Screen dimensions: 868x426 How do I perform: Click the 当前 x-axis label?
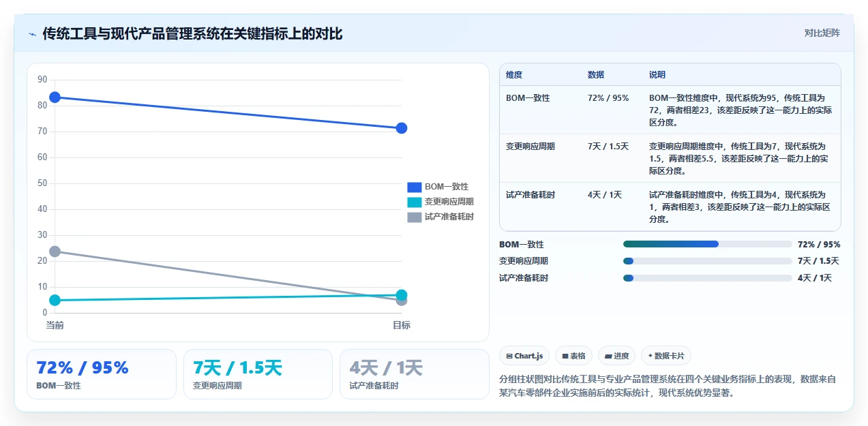[55, 326]
